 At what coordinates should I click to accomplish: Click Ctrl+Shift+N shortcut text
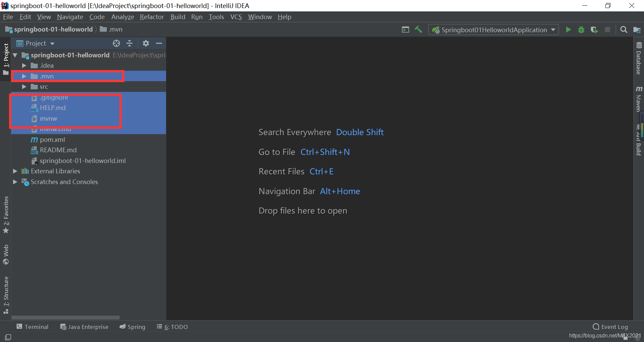[325, 152]
